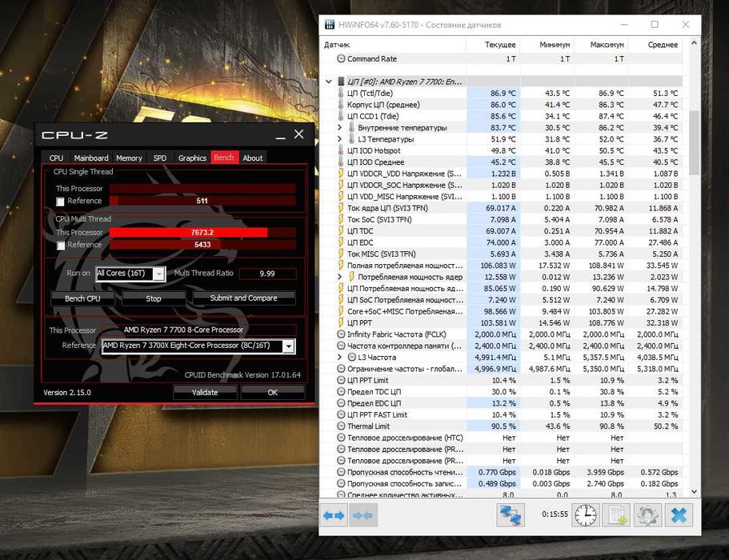Click circle icon beside Предел TDC ЦП row
The width and height of the screenshot is (729, 560).
click(341, 392)
